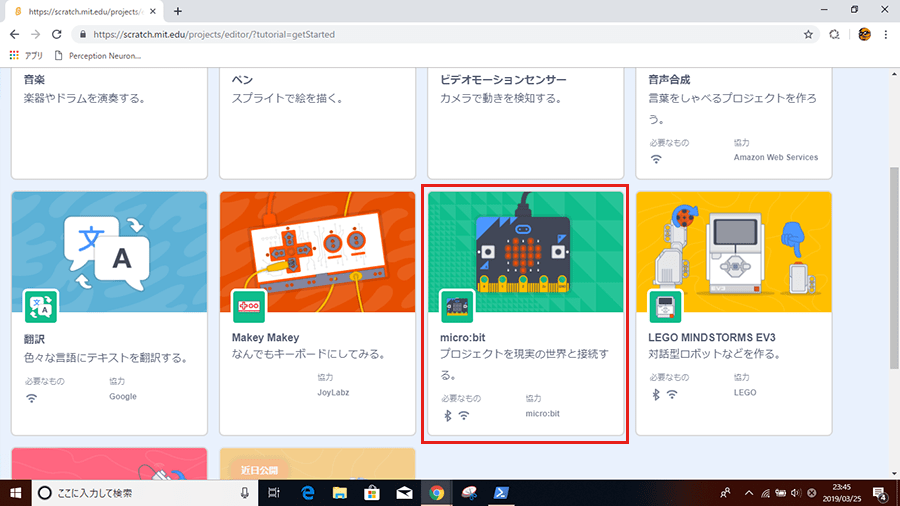Open PowerShell from the taskbar
Screen dimensions: 900x506
[x=501, y=493]
